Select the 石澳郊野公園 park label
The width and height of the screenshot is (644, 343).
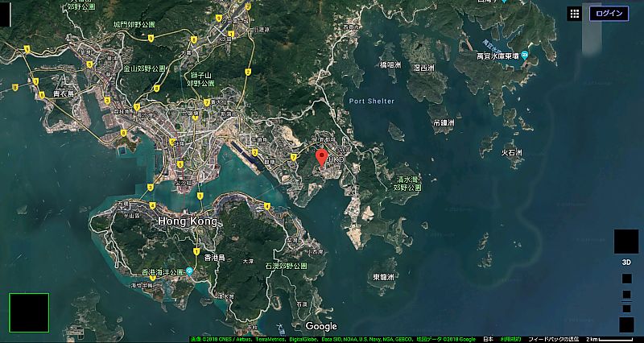coord(286,265)
